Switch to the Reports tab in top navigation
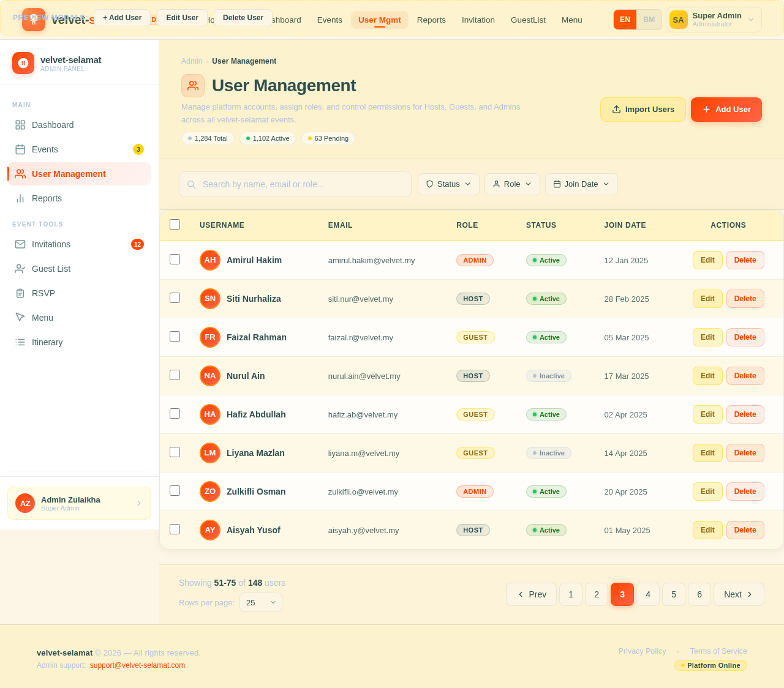The image size is (784, 688). click(431, 20)
